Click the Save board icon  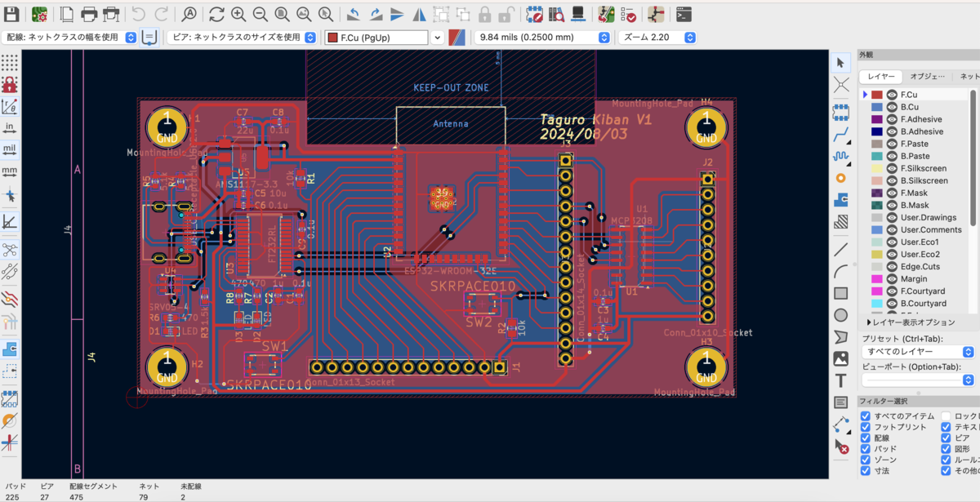11,14
